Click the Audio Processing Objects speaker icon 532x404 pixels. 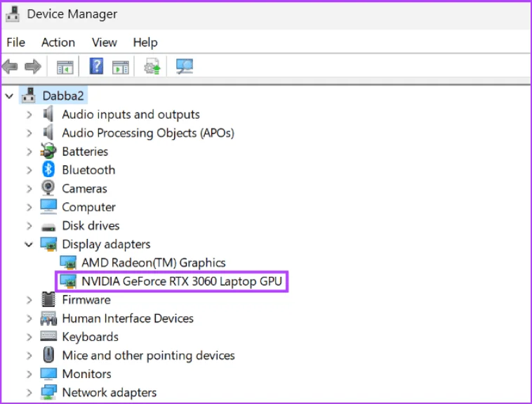(48, 132)
